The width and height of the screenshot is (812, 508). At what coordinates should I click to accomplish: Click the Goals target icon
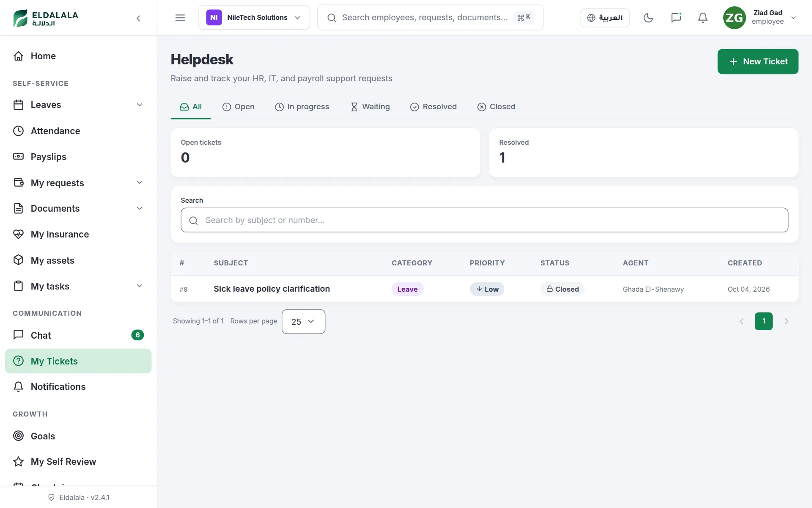click(18, 436)
